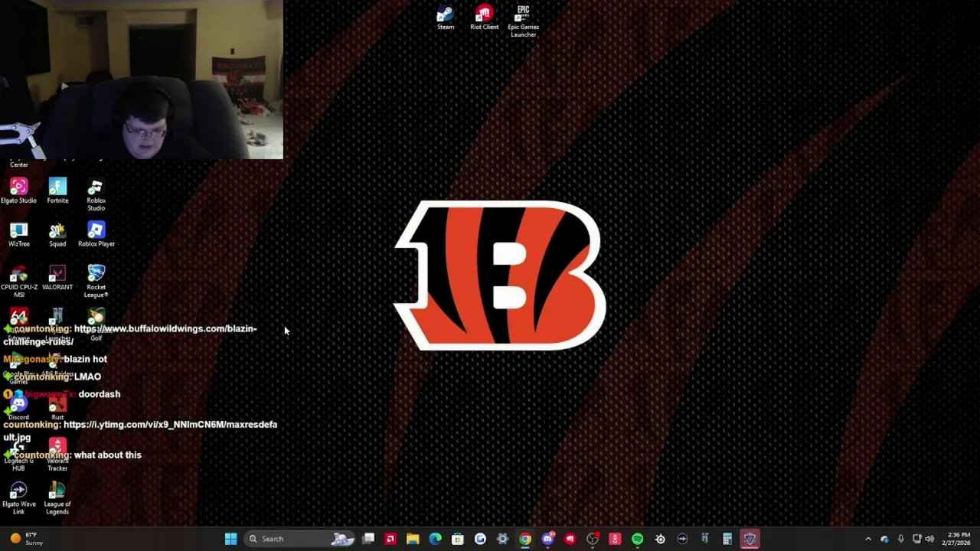
Task: Click OneDrive cloud tray icon
Action: [x=884, y=539]
